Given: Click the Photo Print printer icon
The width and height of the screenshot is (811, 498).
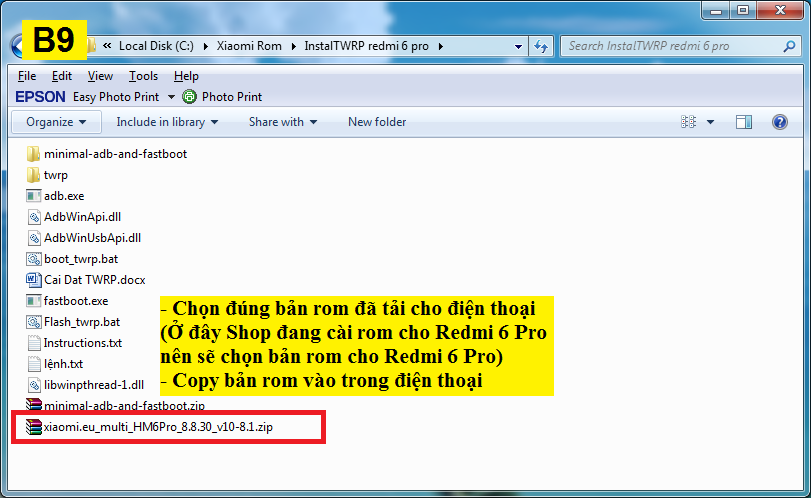Looking at the screenshot, I should coord(190,97).
